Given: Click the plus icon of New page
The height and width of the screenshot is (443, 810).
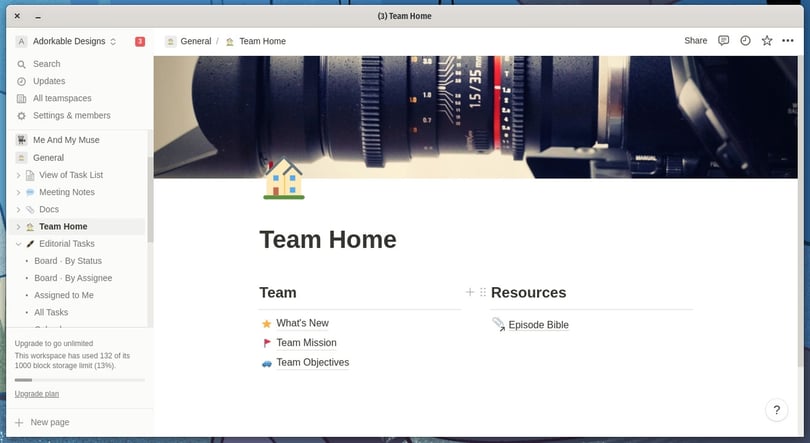Looking at the screenshot, I should [19, 422].
